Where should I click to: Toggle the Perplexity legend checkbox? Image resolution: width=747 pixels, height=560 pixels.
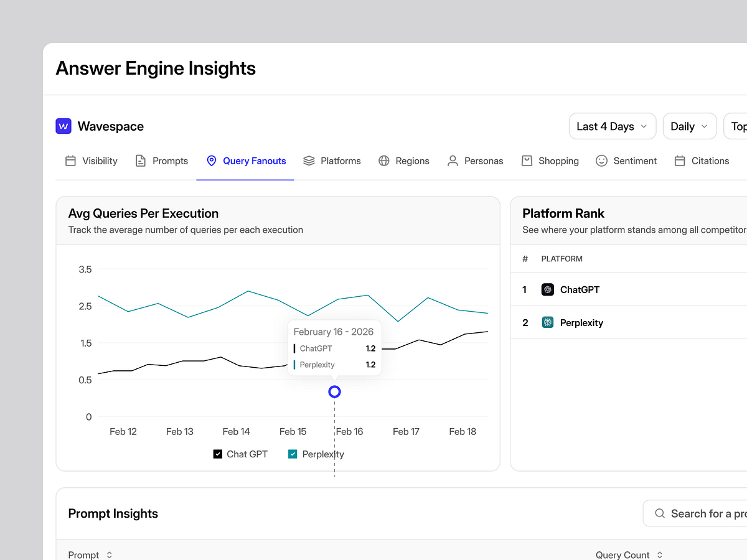coord(293,454)
